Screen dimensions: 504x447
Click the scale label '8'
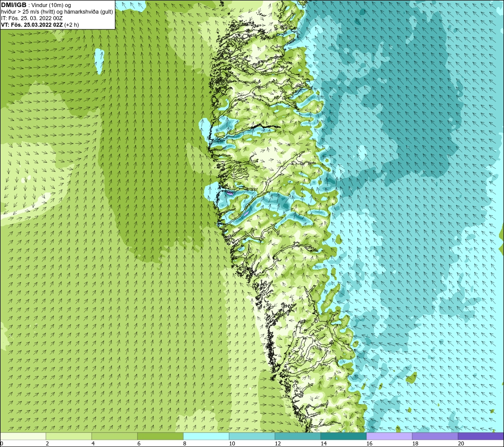(x=185, y=443)
